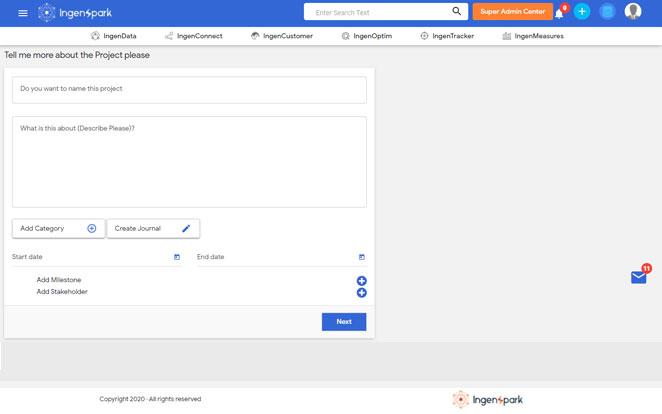Focus the Start date field
This screenshot has width=662, height=414.
pos(97,257)
